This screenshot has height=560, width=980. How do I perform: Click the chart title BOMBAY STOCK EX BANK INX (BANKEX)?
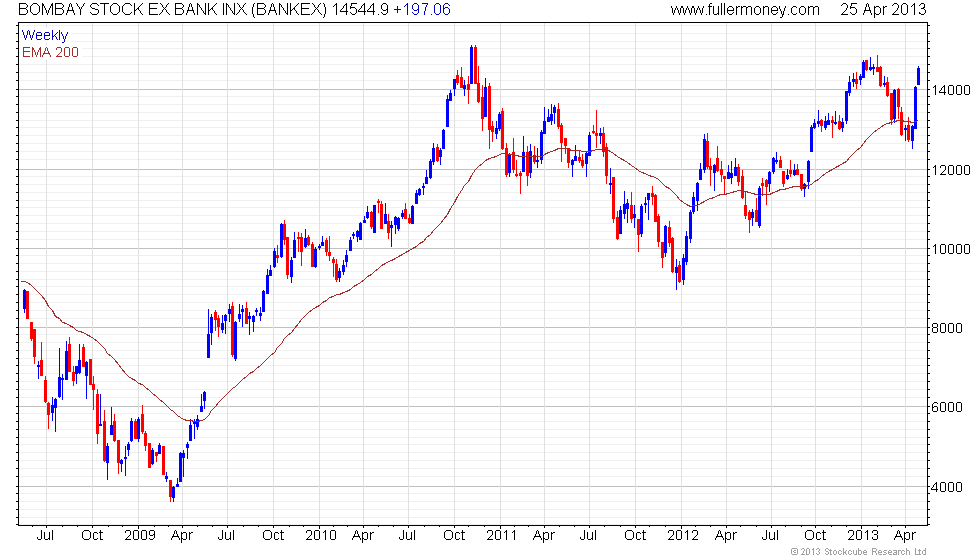(172, 9)
